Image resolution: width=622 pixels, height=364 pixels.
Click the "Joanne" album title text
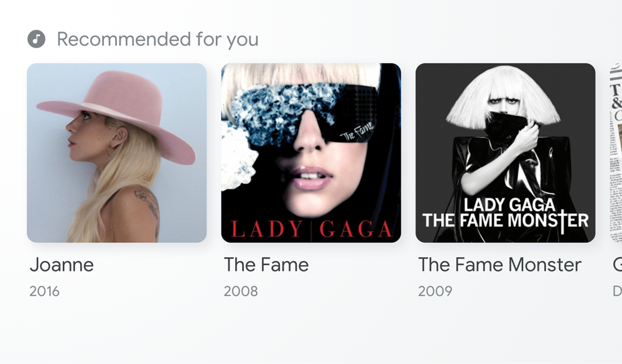(x=62, y=265)
